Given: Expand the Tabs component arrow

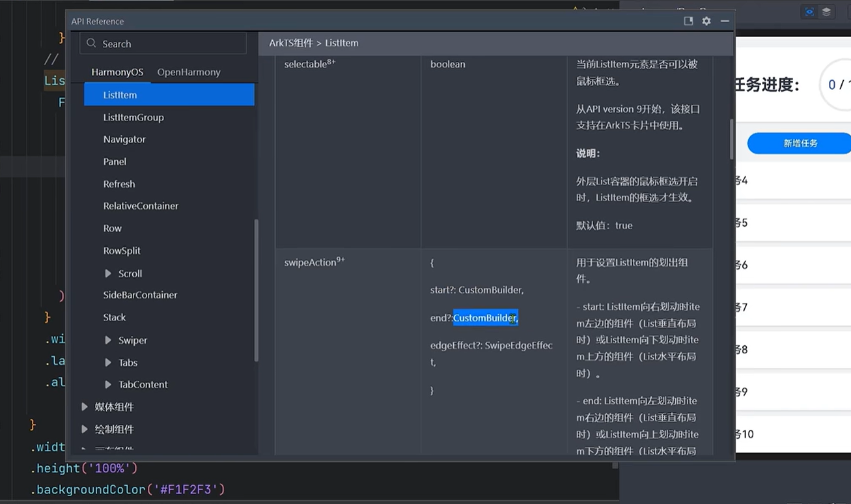Looking at the screenshot, I should point(108,363).
